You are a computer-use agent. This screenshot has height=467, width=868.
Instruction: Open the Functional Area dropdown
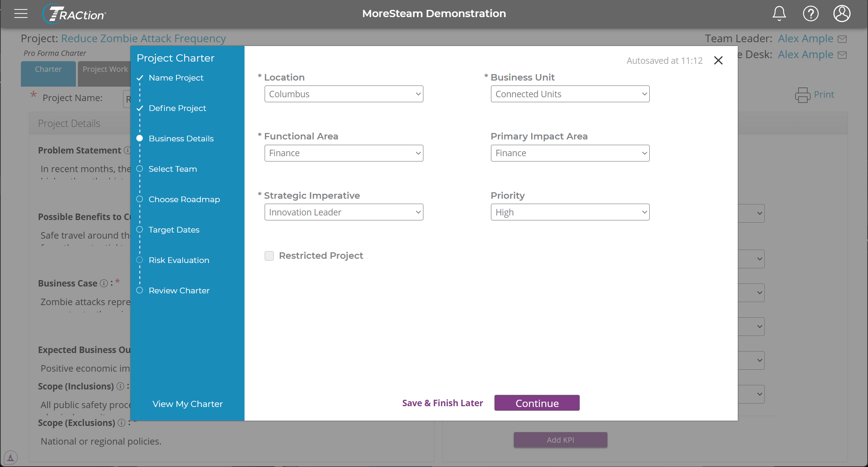pos(344,153)
